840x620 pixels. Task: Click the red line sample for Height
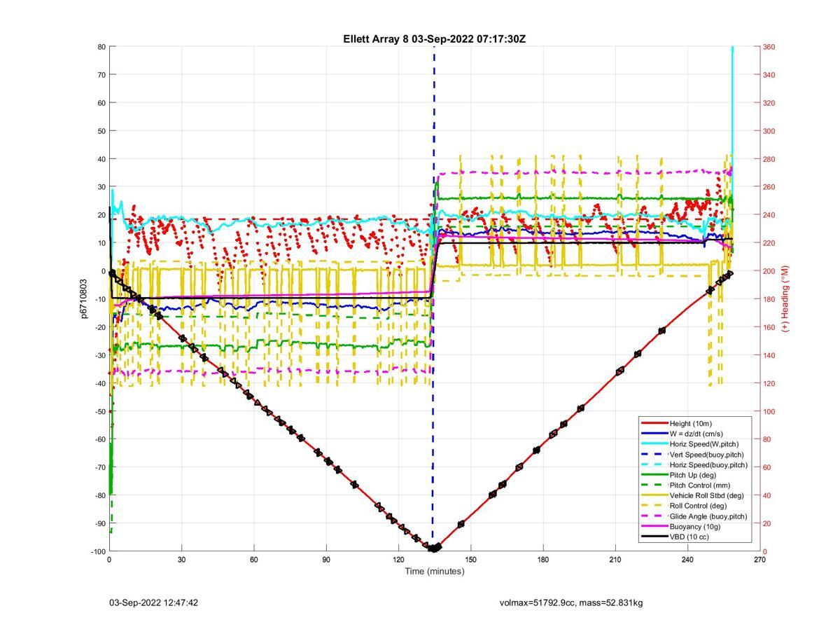point(654,423)
